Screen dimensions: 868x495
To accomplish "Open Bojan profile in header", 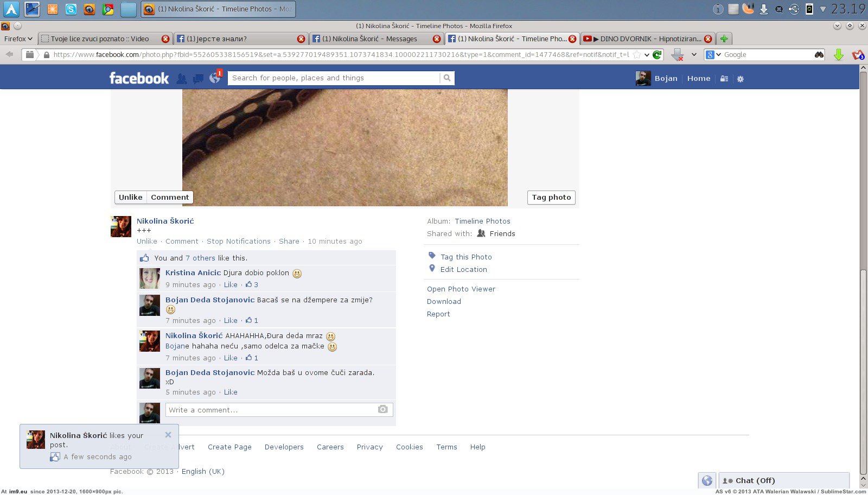I will point(657,79).
